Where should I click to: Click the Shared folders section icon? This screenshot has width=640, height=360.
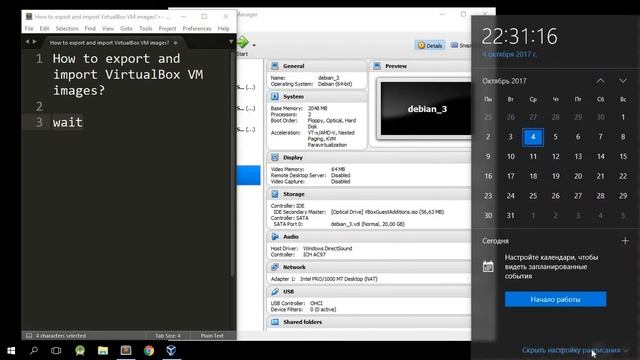pyautogui.click(x=275, y=322)
